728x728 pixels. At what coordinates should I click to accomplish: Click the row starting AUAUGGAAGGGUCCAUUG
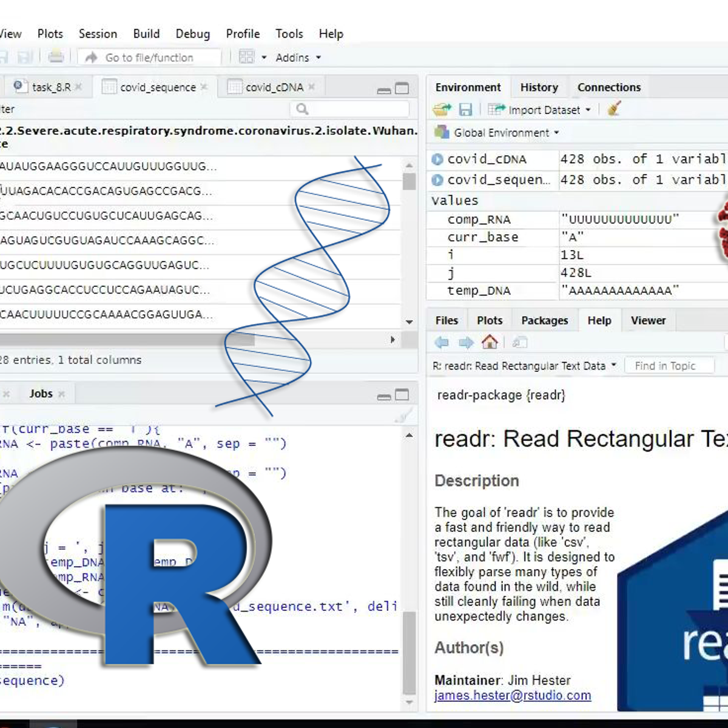[x=200, y=167]
